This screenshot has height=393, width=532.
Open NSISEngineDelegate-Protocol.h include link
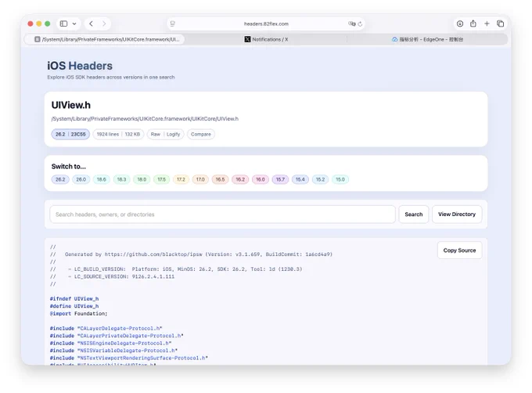(x=124, y=344)
